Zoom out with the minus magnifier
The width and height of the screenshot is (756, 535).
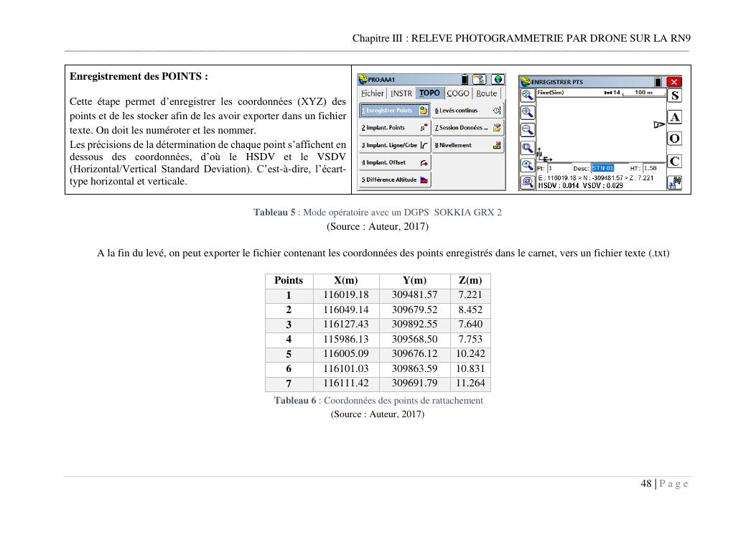527,129
